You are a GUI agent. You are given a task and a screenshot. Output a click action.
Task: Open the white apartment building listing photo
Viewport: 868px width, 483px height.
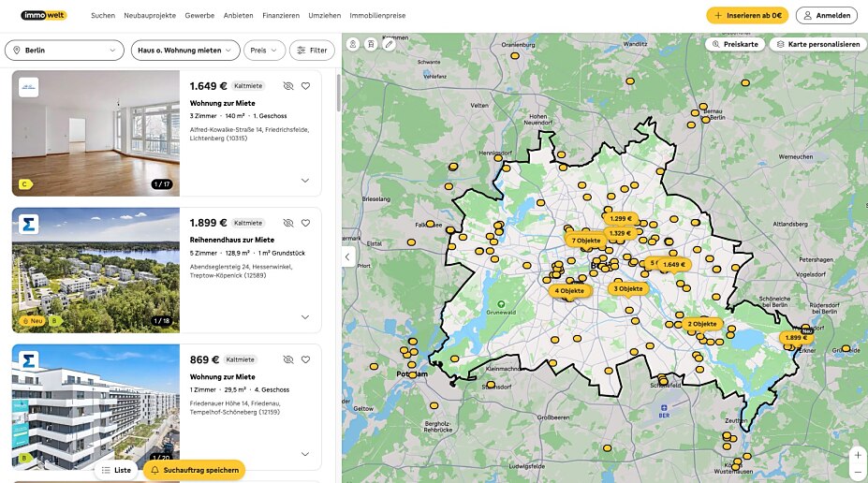[96, 407]
